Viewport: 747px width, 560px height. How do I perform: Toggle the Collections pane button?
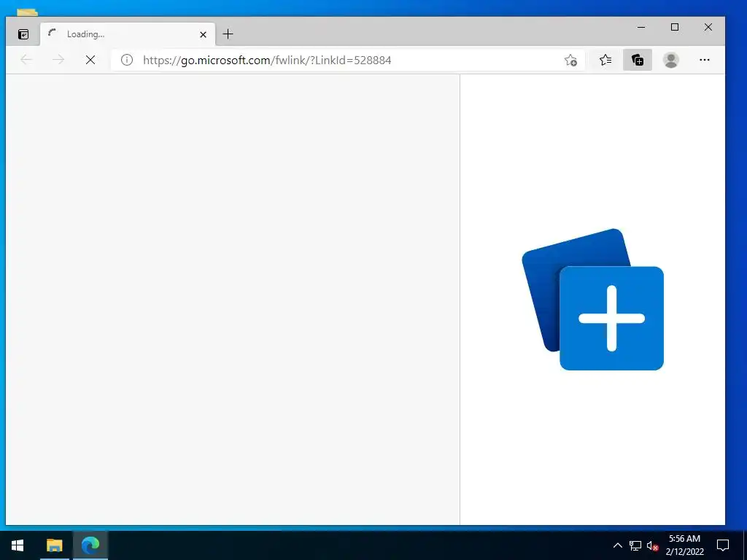click(638, 60)
